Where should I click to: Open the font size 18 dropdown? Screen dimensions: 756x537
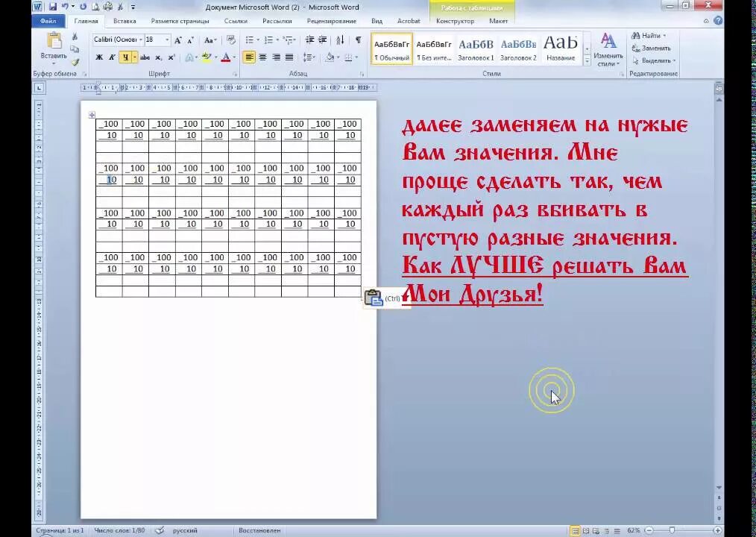click(167, 40)
